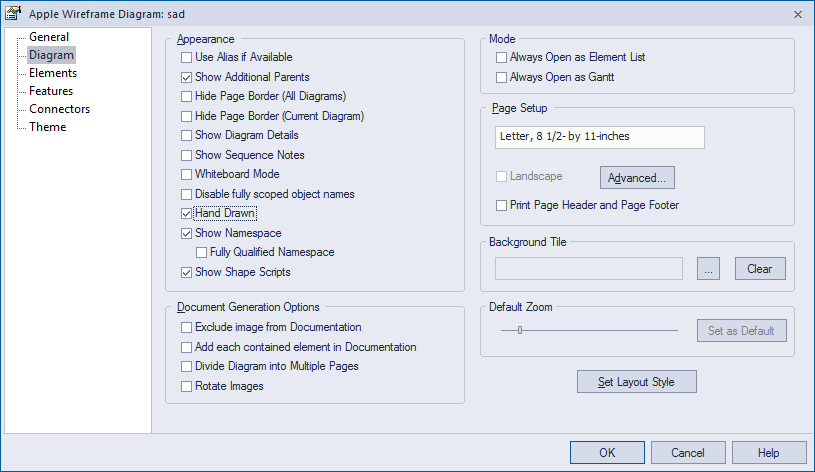The width and height of the screenshot is (815, 472).
Task: Enable Show Diagram Details checkbox
Action: tap(187, 135)
